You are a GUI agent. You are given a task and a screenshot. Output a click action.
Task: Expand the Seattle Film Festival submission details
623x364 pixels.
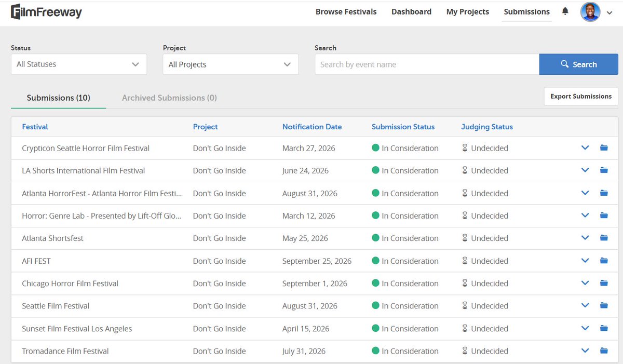pyautogui.click(x=585, y=306)
